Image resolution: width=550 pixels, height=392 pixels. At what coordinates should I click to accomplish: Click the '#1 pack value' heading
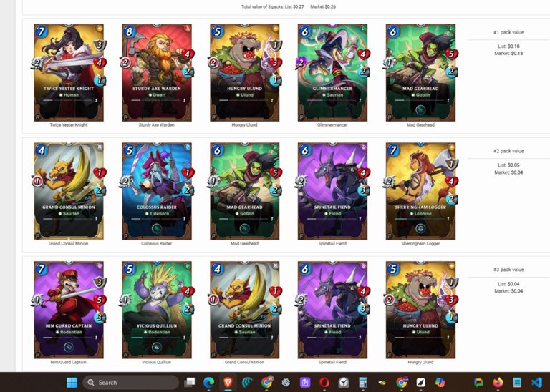point(508,32)
